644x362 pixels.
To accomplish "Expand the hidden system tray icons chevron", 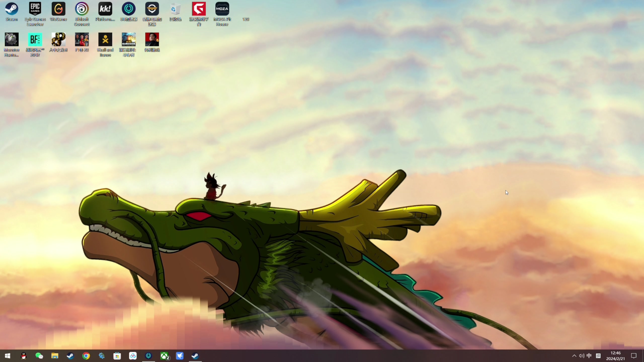I will click(574, 356).
